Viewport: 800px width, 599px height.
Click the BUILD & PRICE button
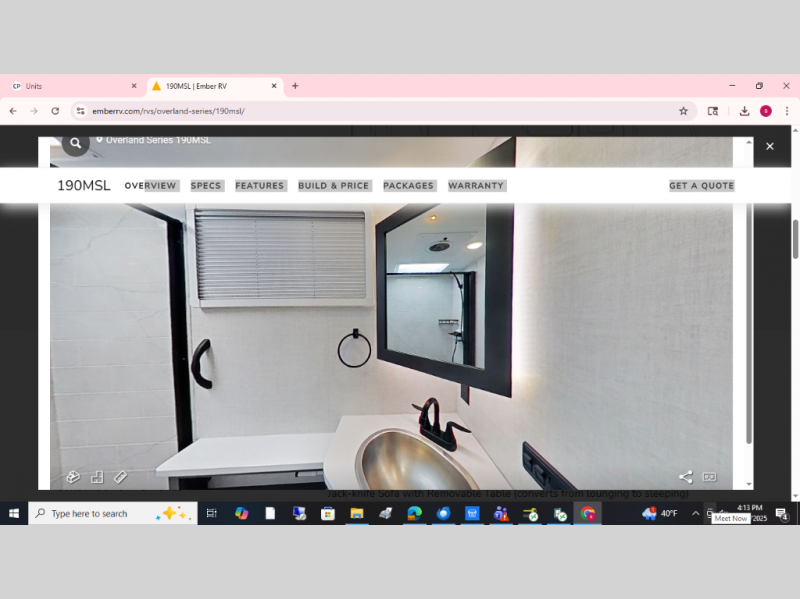334,185
